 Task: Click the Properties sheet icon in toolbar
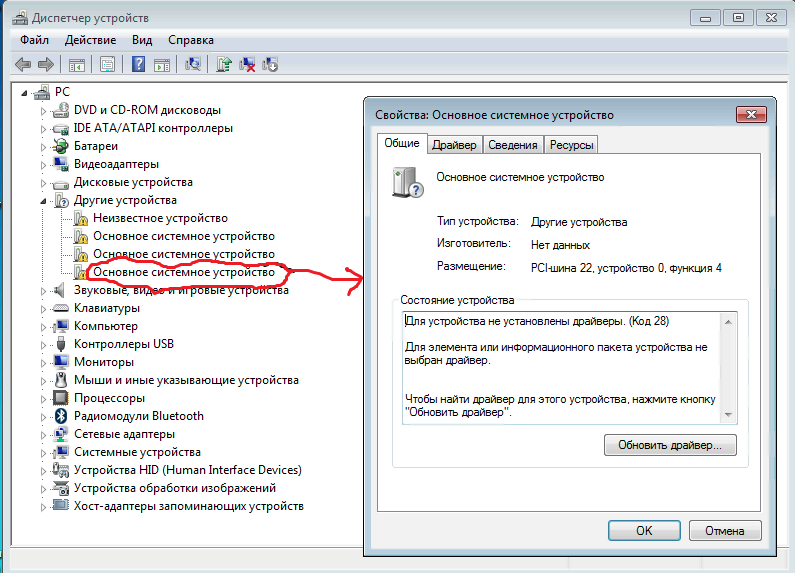[108, 65]
